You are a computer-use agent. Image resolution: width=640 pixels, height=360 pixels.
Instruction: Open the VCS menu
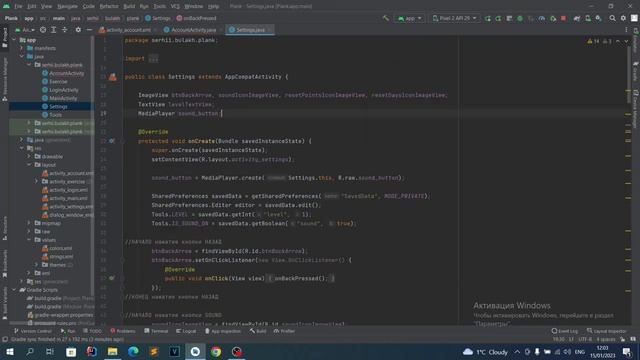(x=175, y=7)
